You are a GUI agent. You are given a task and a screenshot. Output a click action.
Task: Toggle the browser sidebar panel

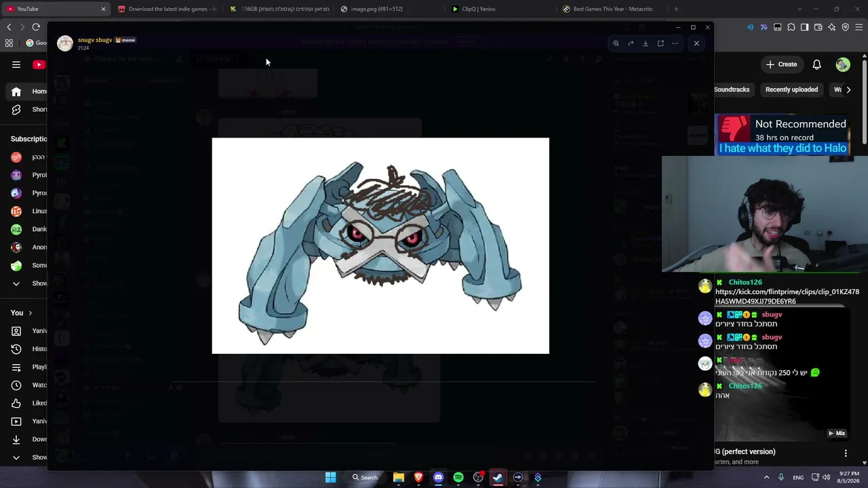click(804, 27)
